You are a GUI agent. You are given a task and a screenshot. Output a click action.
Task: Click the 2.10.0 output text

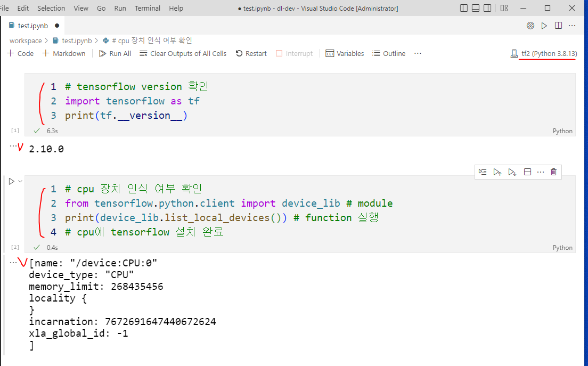pyautogui.click(x=46, y=149)
